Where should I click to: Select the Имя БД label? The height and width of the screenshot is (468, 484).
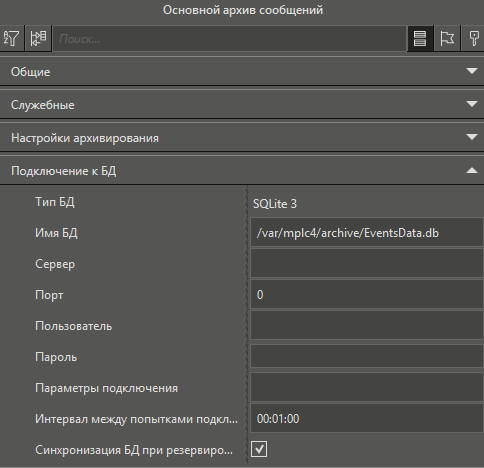point(56,233)
